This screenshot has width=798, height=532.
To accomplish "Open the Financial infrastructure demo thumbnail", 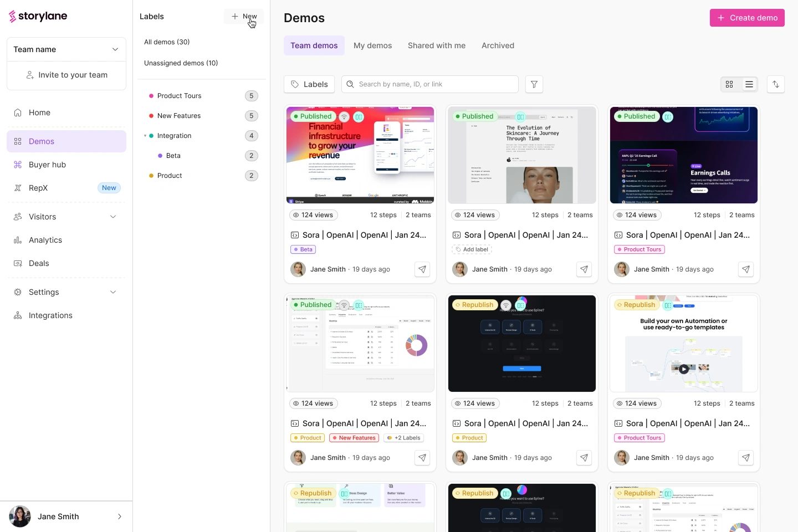I will (360, 155).
